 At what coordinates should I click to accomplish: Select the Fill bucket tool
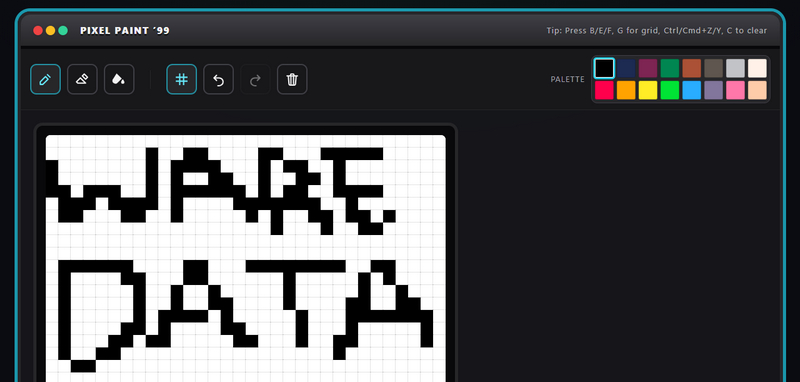tap(119, 80)
